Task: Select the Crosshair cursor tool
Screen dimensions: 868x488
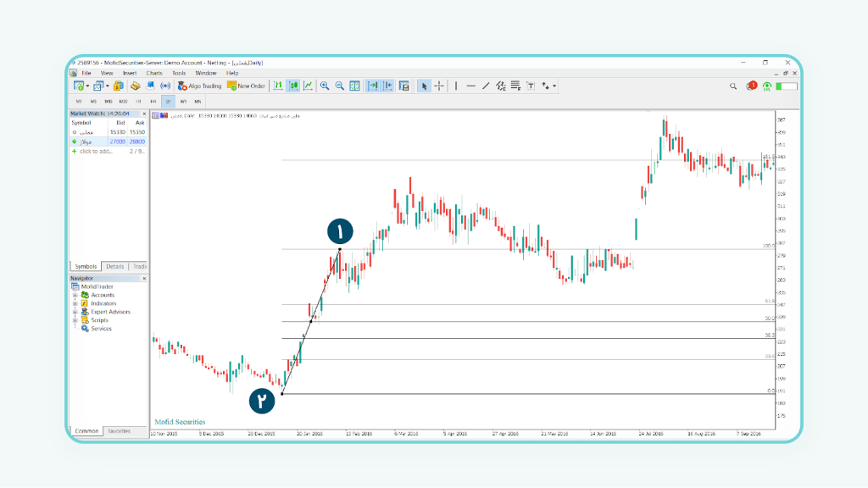Action: pyautogui.click(x=438, y=86)
